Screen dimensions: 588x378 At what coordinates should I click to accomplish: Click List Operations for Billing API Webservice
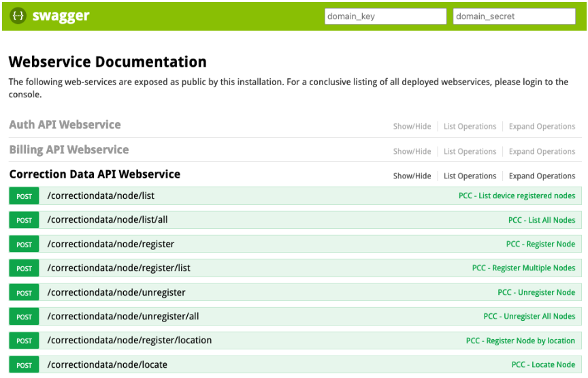pyautogui.click(x=470, y=151)
